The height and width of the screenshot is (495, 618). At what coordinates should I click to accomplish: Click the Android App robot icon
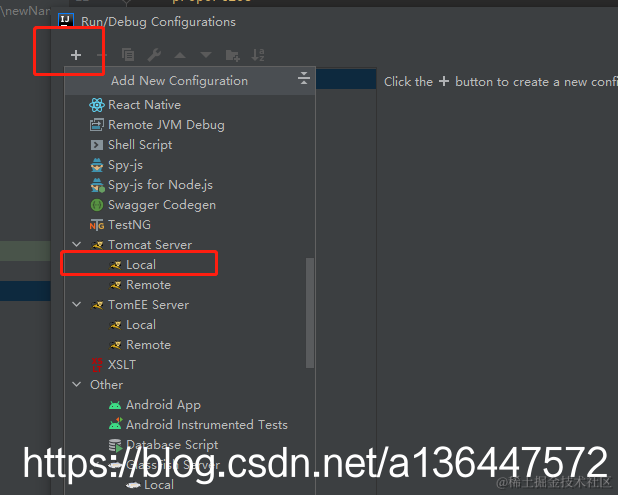click(x=115, y=405)
